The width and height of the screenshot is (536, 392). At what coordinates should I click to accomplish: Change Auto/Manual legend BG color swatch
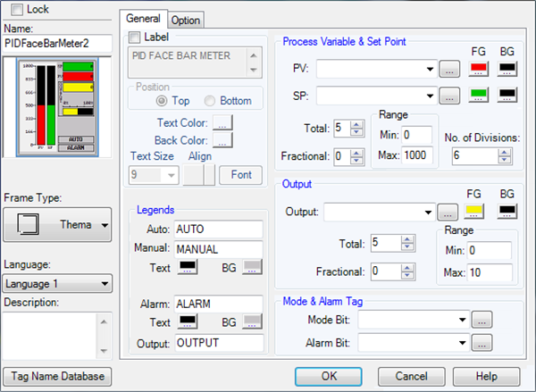(252, 267)
